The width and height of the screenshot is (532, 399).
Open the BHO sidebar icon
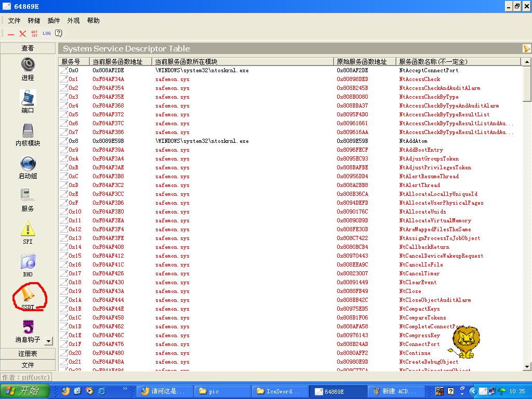(28, 262)
